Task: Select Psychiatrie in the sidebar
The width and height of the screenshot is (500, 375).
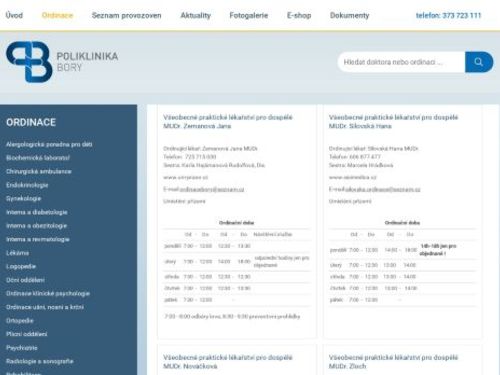Action: (22, 348)
